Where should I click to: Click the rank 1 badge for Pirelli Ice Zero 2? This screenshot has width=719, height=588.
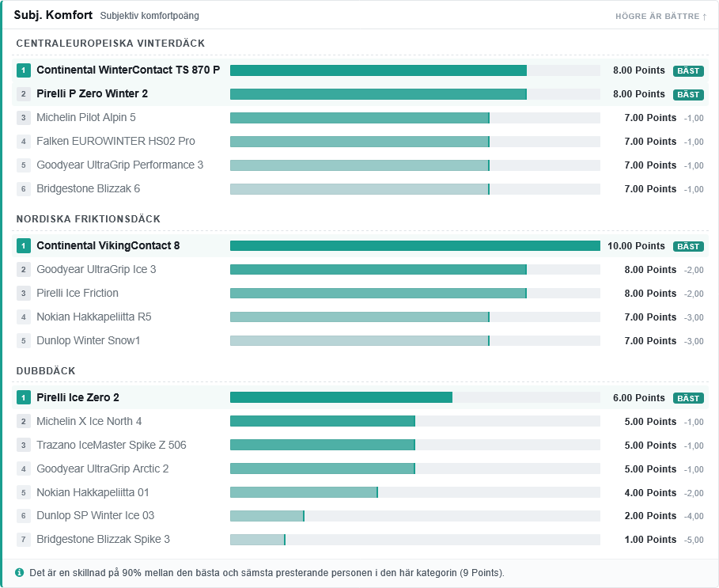tap(24, 397)
